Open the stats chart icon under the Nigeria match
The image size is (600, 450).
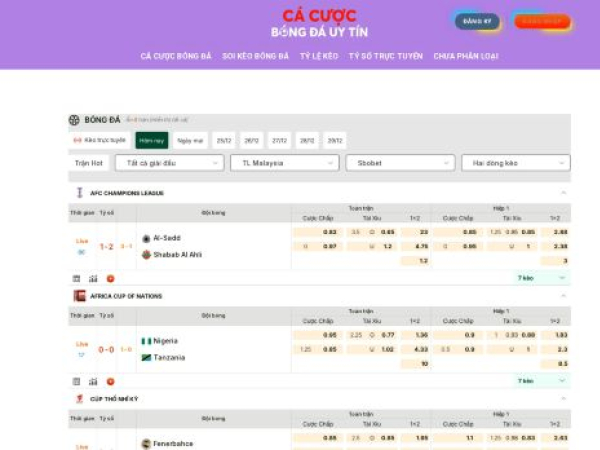tap(93, 382)
